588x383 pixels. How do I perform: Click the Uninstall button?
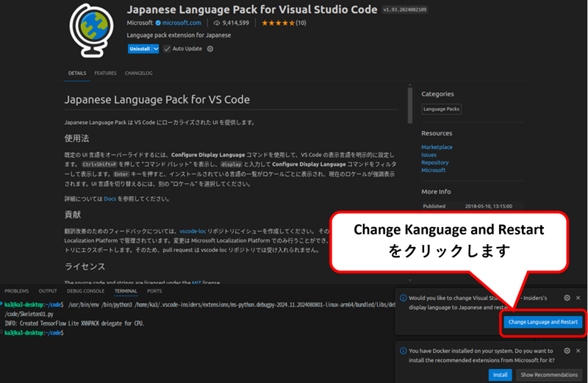tap(140, 49)
